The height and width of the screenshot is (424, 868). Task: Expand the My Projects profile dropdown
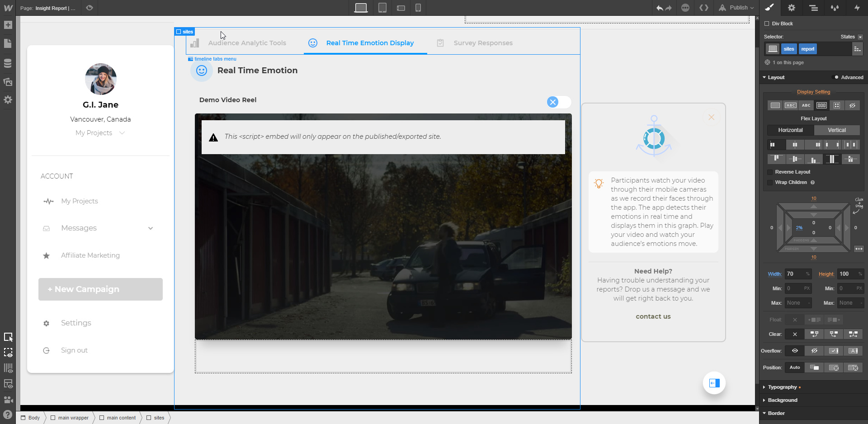click(x=100, y=133)
